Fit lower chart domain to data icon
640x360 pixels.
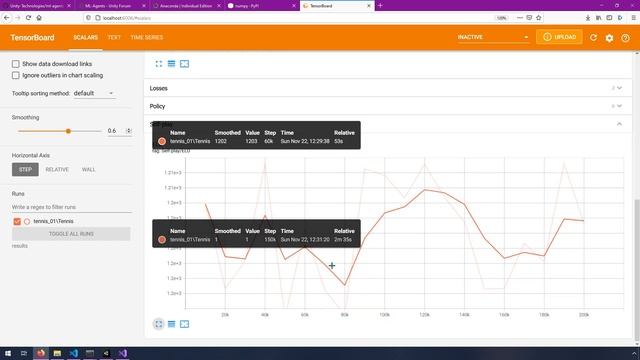(x=184, y=324)
